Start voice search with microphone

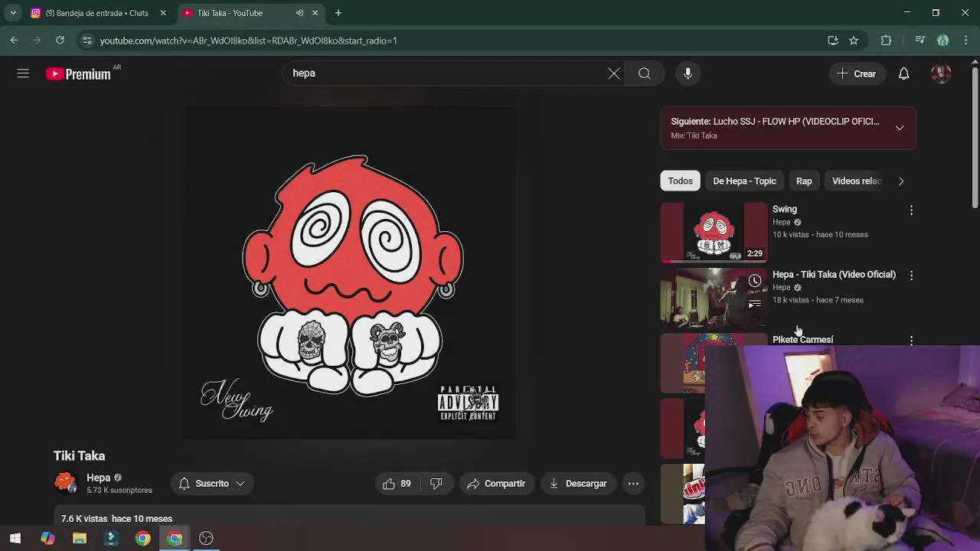pyautogui.click(x=688, y=73)
